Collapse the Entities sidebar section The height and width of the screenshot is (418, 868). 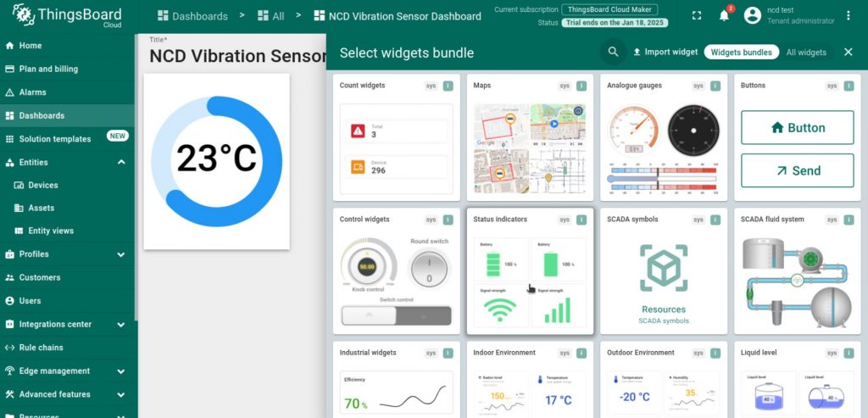click(121, 162)
